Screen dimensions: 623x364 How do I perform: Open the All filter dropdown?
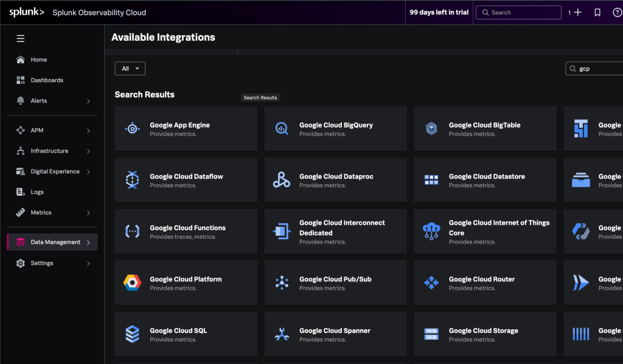click(130, 69)
